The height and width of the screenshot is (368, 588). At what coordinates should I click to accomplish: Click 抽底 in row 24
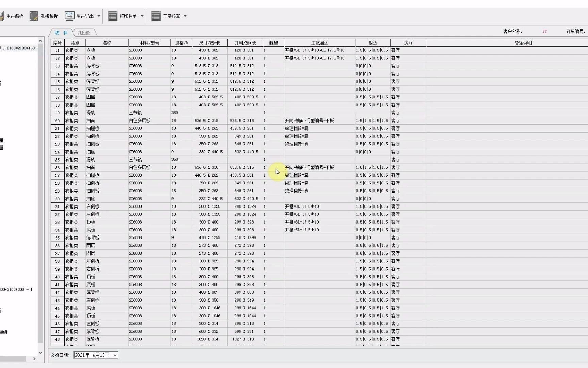tap(91, 152)
